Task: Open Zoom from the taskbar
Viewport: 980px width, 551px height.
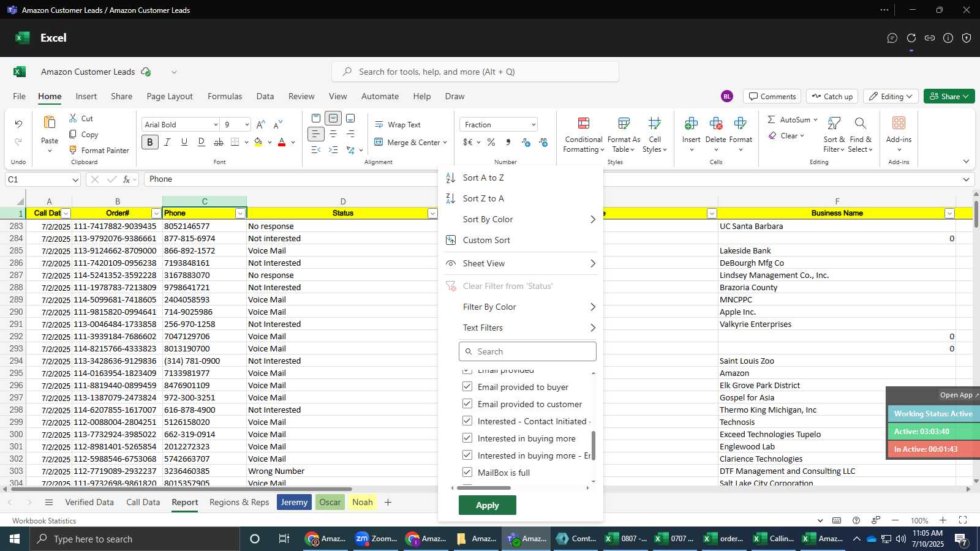Action: [x=376, y=539]
